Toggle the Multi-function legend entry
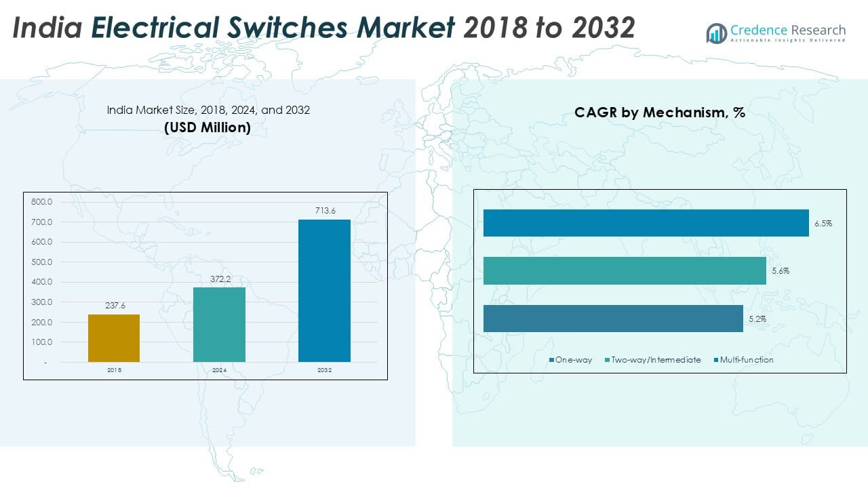The width and height of the screenshot is (868, 488). click(747, 360)
